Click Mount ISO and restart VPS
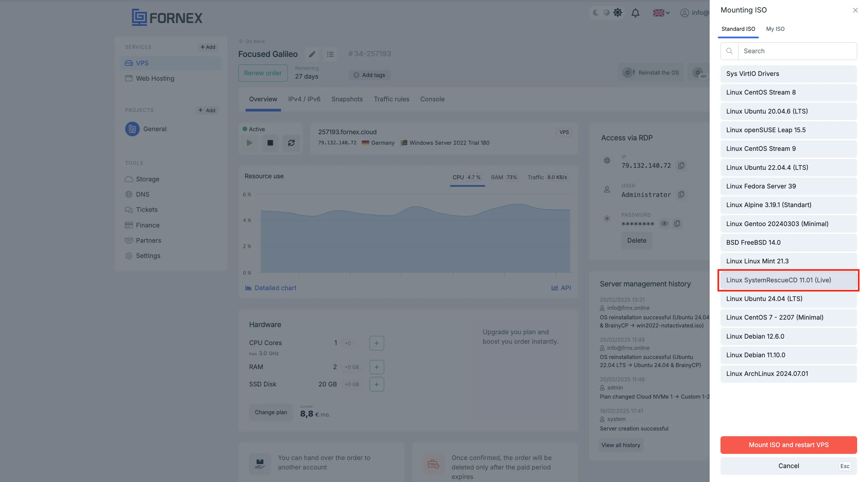The width and height of the screenshot is (868, 482). click(789, 445)
